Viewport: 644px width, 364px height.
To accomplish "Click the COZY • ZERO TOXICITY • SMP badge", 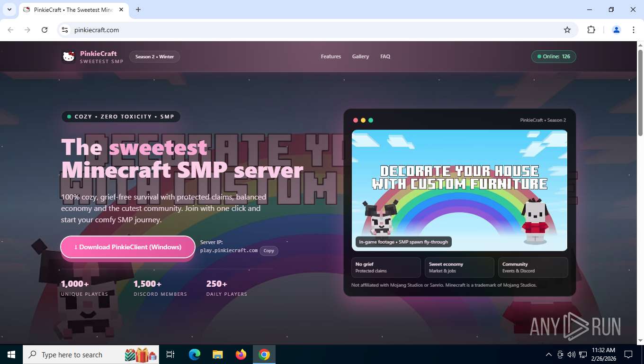I will tap(121, 117).
